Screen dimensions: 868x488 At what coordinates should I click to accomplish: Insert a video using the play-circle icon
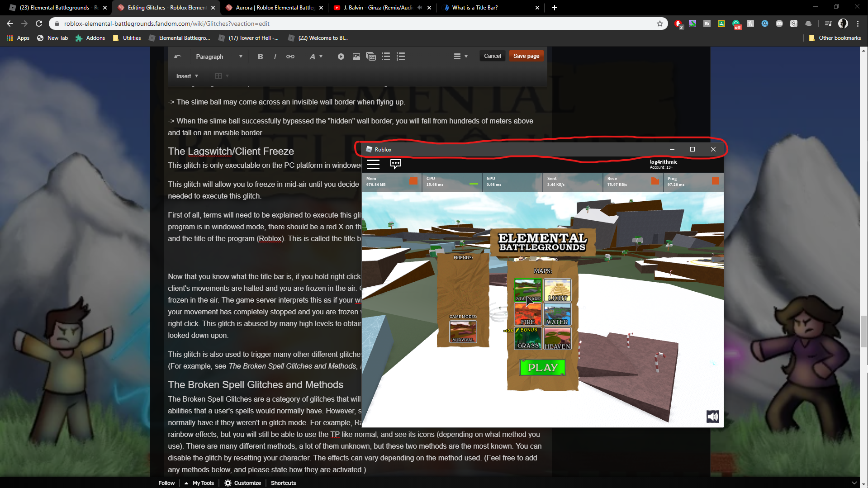pyautogui.click(x=341, y=57)
